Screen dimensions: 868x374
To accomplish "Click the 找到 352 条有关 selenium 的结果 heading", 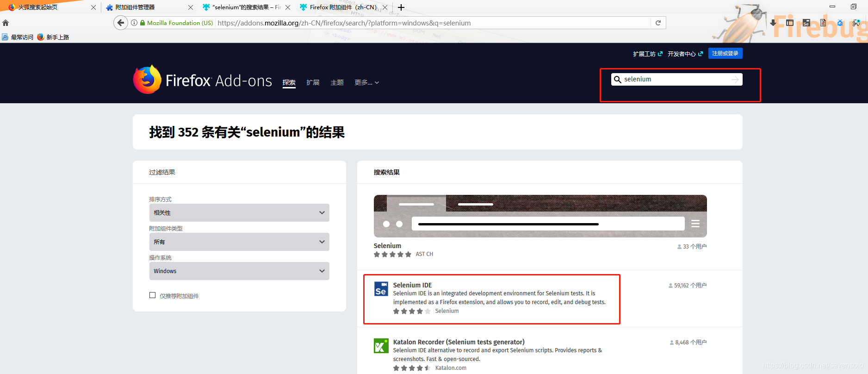I will pos(247,132).
